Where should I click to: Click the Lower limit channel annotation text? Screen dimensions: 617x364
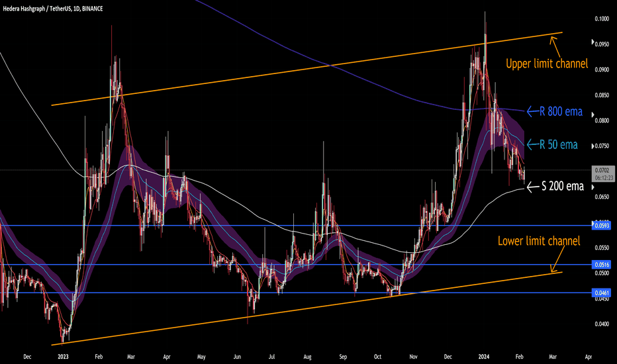click(539, 240)
